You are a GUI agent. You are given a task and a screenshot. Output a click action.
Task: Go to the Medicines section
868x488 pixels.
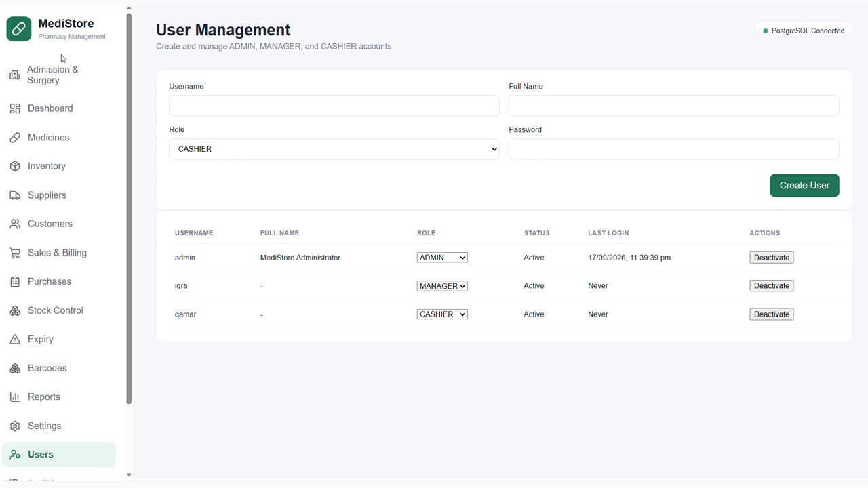59,138
